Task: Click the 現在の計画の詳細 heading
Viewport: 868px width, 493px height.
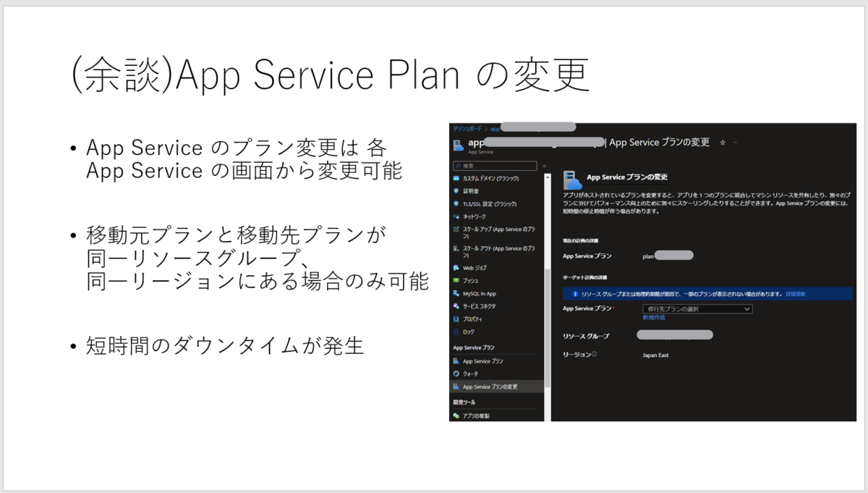Action: [581, 240]
